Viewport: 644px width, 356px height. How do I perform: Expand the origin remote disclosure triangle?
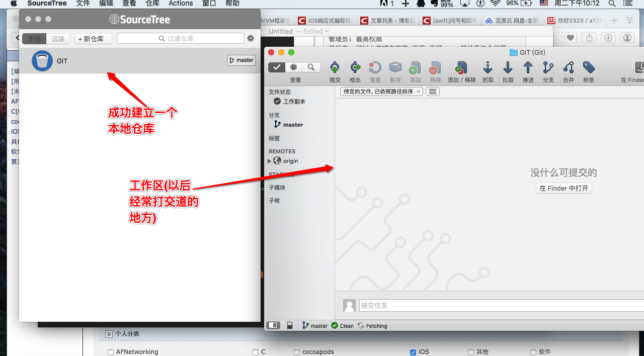[x=270, y=161]
